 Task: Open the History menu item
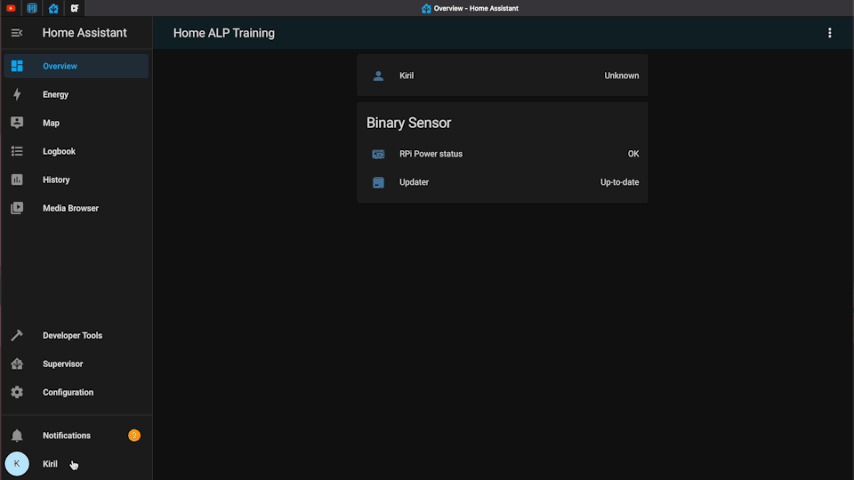click(x=76, y=180)
